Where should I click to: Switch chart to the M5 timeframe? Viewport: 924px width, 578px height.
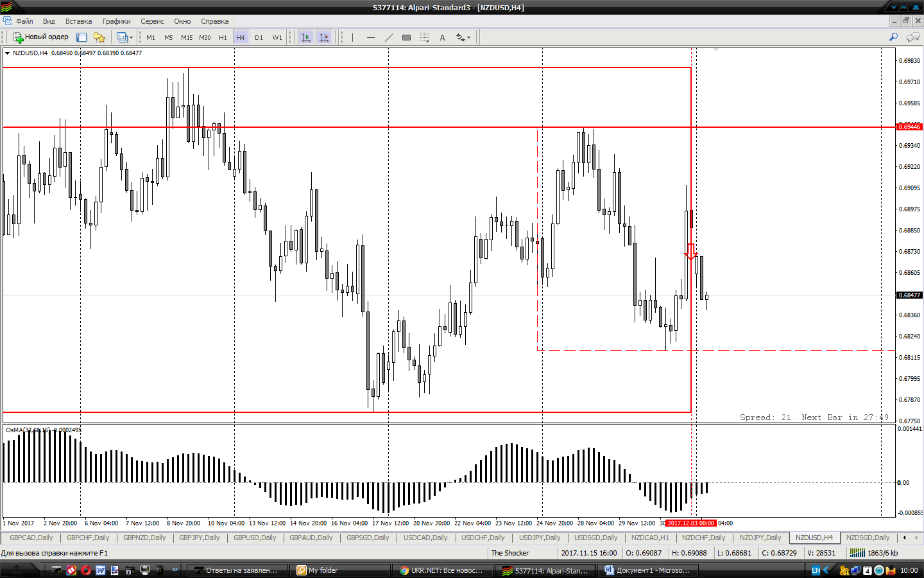169,37
